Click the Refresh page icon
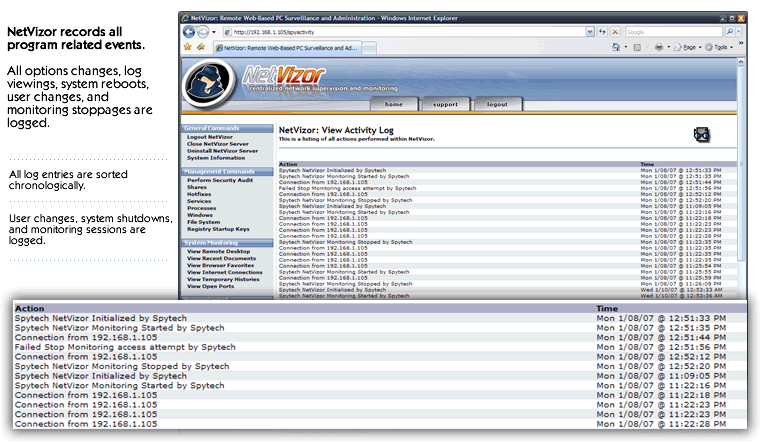This screenshot has height=445, width=761. tap(603, 32)
